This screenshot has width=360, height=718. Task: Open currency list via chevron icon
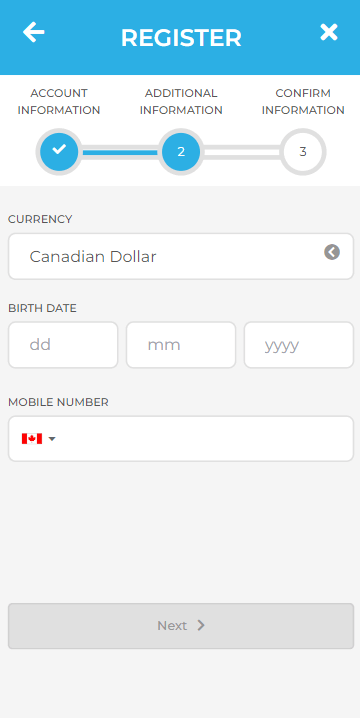pyautogui.click(x=332, y=252)
